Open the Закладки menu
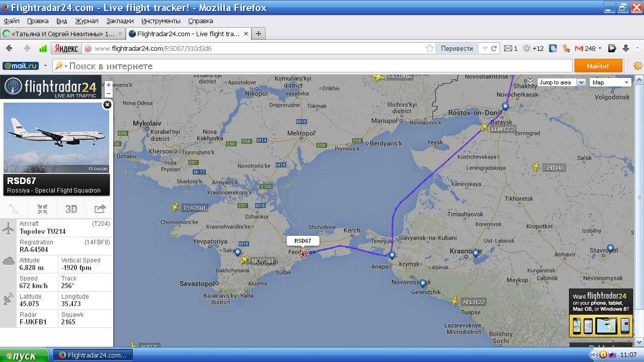The image size is (644, 362). (x=120, y=21)
